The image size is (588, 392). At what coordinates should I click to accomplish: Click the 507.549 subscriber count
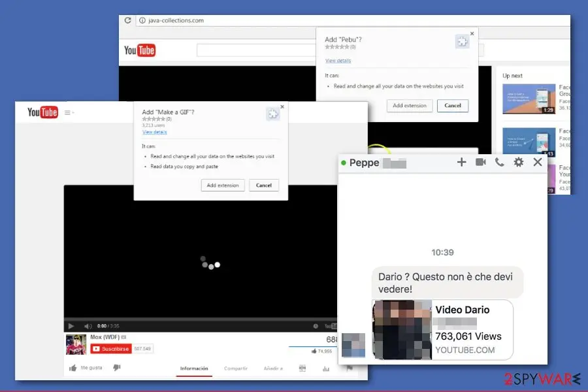click(142, 349)
